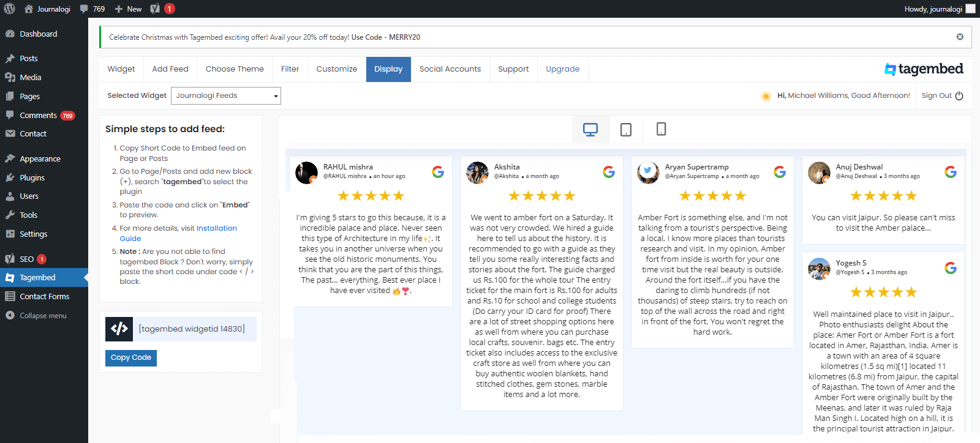Open Dashboard in sidebar
Image resolution: width=980 pixels, height=443 pixels.
(44, 34)
